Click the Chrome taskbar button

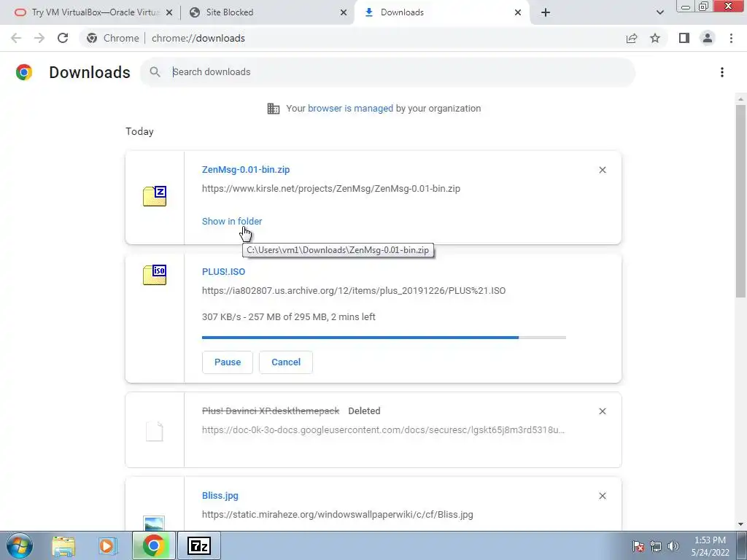tap(153, 545)
